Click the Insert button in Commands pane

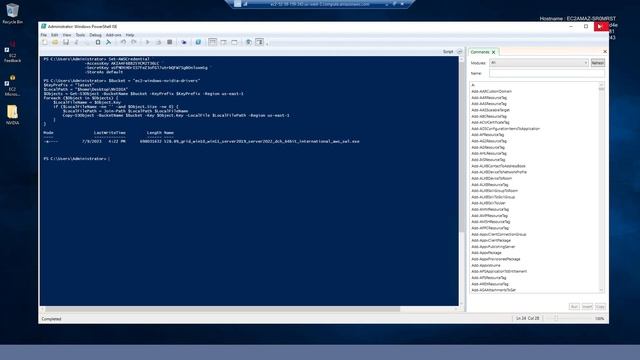click(x=587, y=307)
